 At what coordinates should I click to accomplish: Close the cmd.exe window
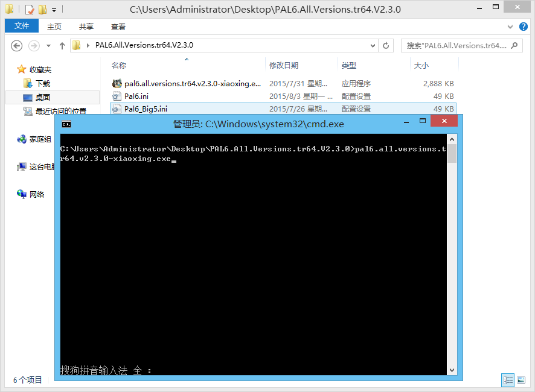tap(444, 121)
